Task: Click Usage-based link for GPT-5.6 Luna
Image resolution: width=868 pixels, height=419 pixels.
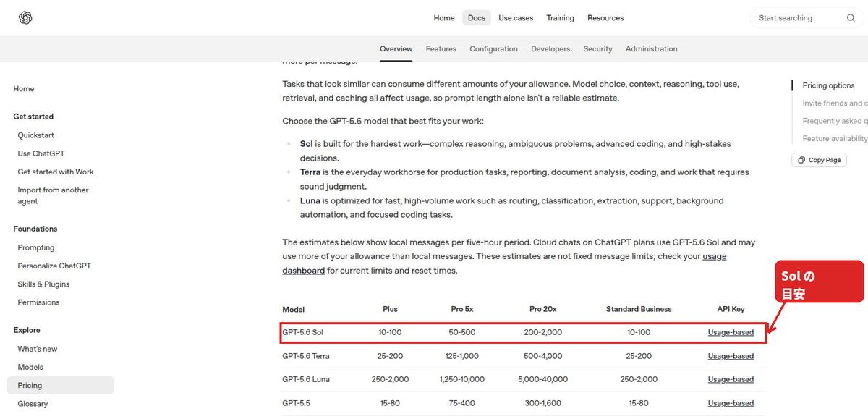Action: tap(731, 379)
